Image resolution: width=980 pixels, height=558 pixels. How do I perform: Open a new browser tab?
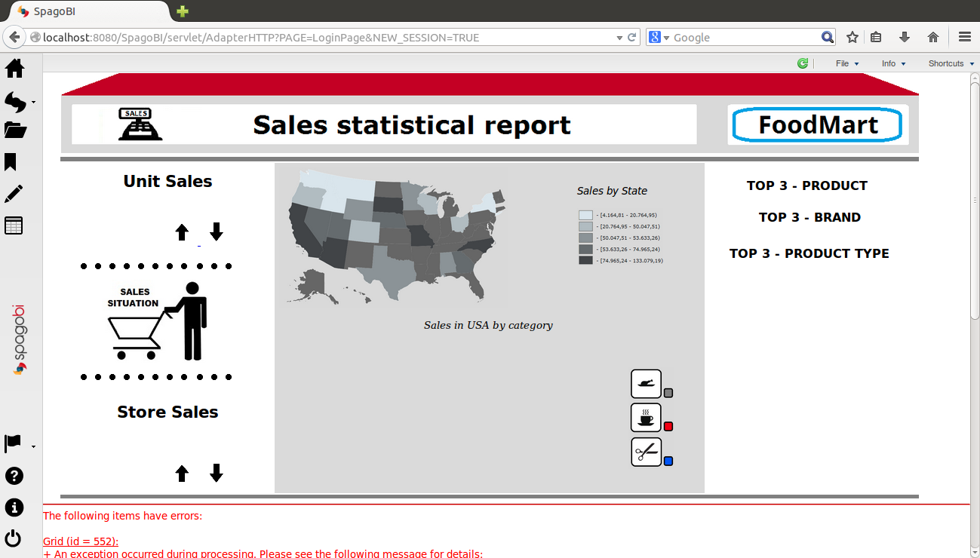pos(182,11)
